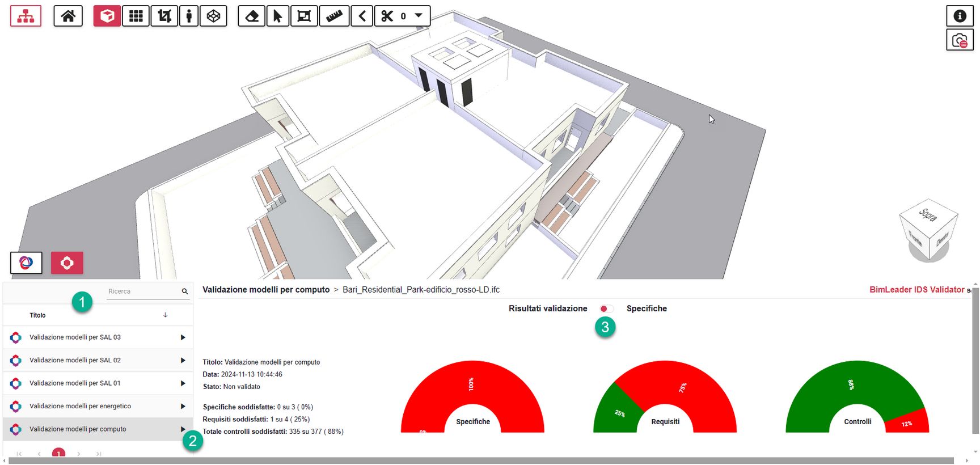
Task: Open the info panel icon
Action: click(960, 16)
